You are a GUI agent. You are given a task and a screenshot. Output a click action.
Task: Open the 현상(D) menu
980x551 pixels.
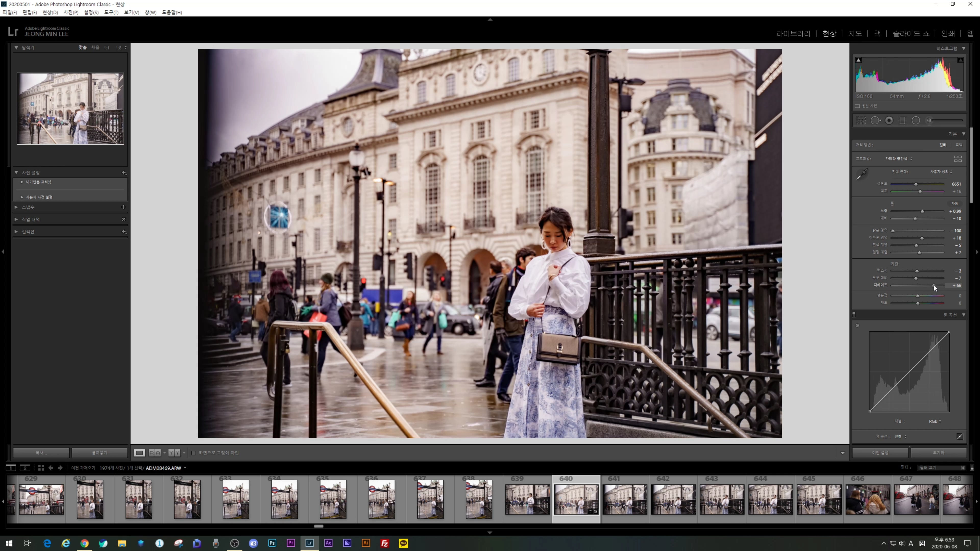pos(50,12)
